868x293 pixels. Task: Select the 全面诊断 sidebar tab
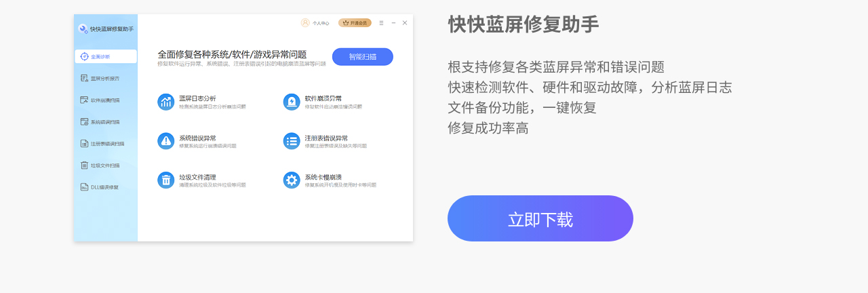106,56
